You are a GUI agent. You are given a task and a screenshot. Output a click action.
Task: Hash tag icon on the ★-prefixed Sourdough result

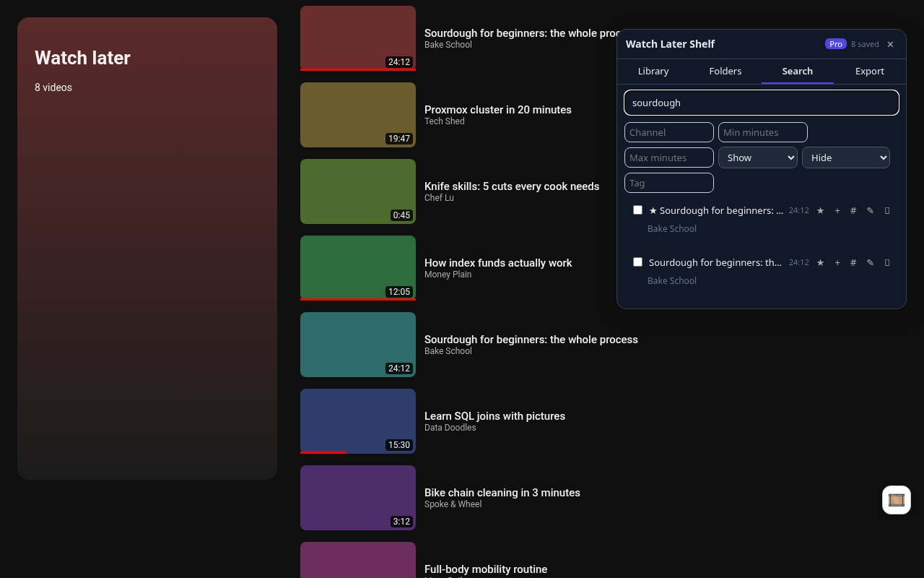(x=853, y=210)
